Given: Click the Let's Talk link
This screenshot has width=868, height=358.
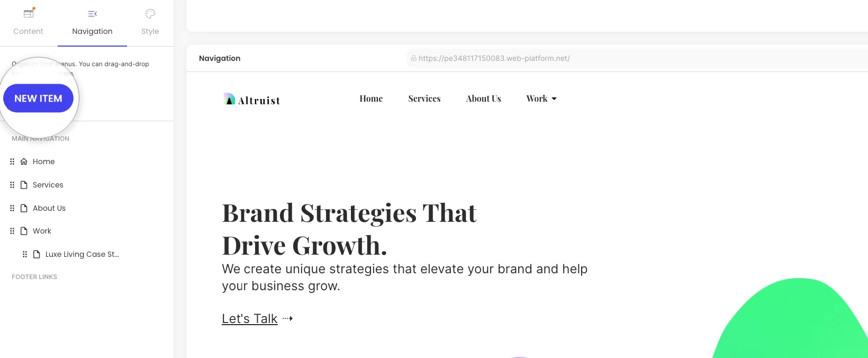Looking at the screenshot, I should tap(250, 319).
